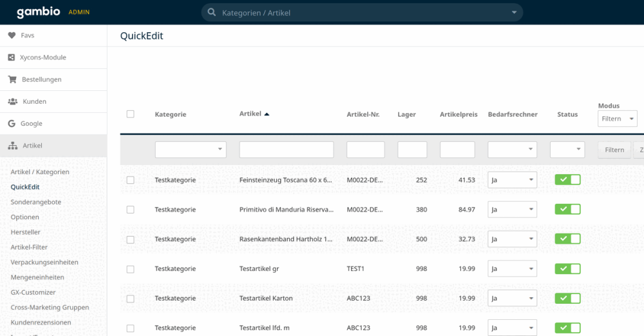Toggle status switch for Testartikel lfd. m

[567, 328]
